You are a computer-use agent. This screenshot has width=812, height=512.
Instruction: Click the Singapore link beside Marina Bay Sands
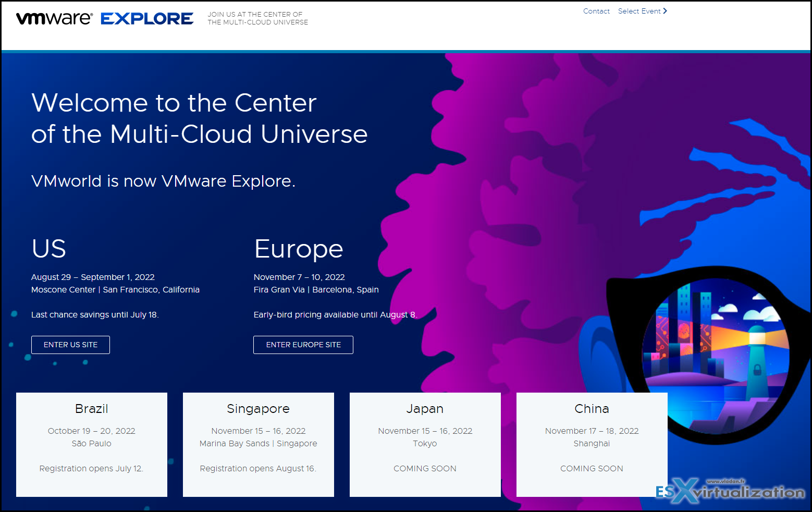[297, 443]
